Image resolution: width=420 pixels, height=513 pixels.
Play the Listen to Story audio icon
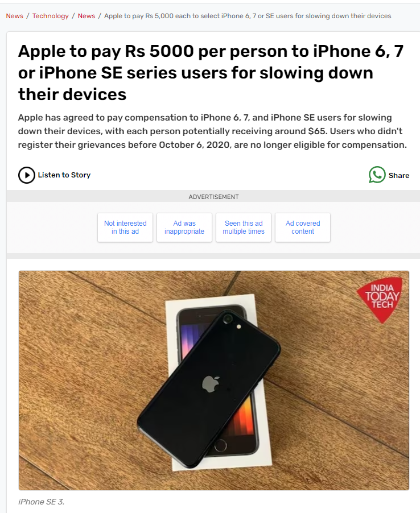pos(27,175)
